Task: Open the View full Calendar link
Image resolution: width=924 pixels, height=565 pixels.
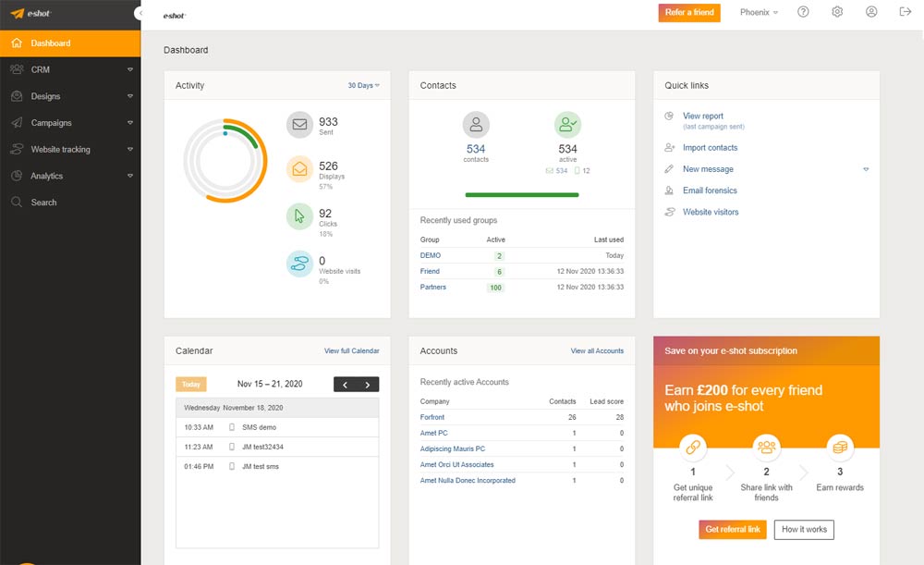Action: (351, 351)
